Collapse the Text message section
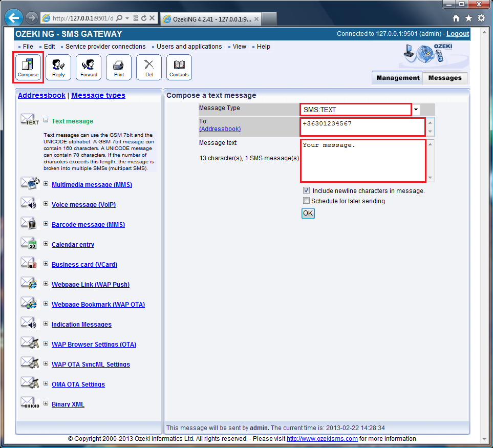 coord(46,120)
